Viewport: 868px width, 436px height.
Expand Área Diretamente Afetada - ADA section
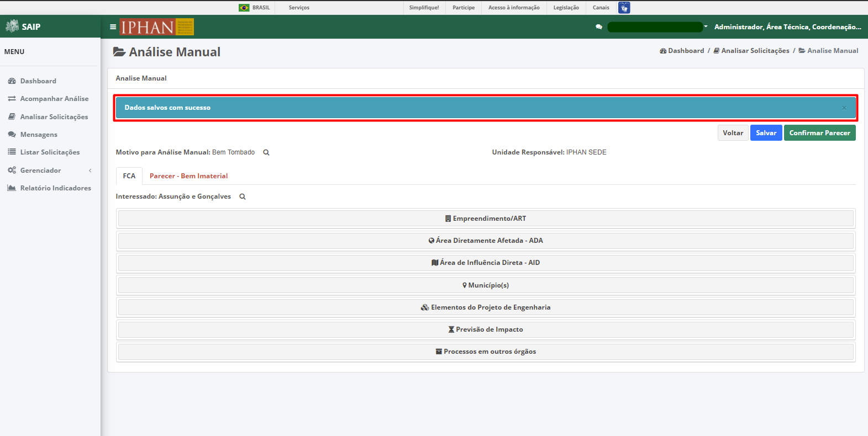(486, 241)
